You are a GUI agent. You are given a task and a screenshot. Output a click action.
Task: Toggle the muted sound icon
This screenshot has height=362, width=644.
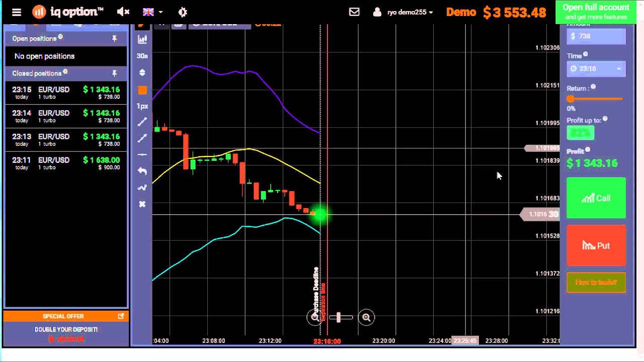pos(123,12)
